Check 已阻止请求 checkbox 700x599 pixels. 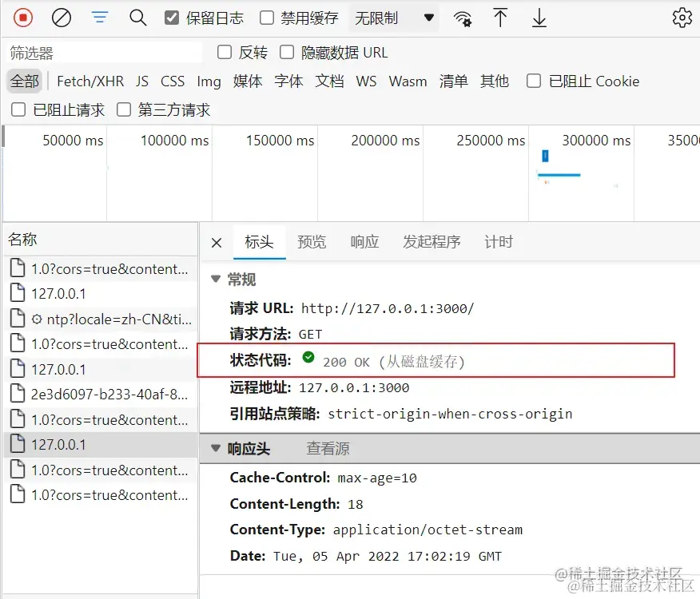pyautogui.click(x=18, y=109)
